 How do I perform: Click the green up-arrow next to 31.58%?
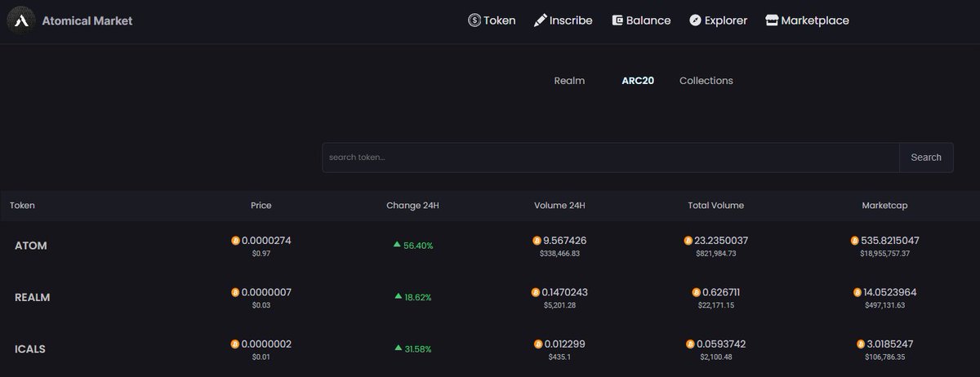coord(398,348)
